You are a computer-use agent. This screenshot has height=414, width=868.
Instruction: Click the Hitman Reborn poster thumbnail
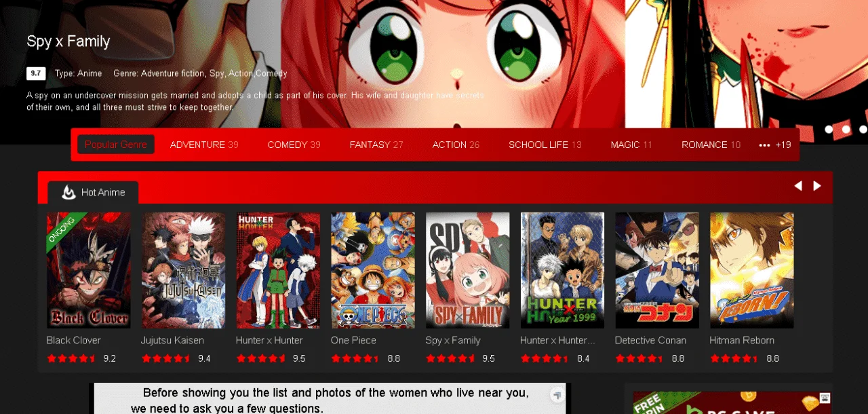coord(751,270)
